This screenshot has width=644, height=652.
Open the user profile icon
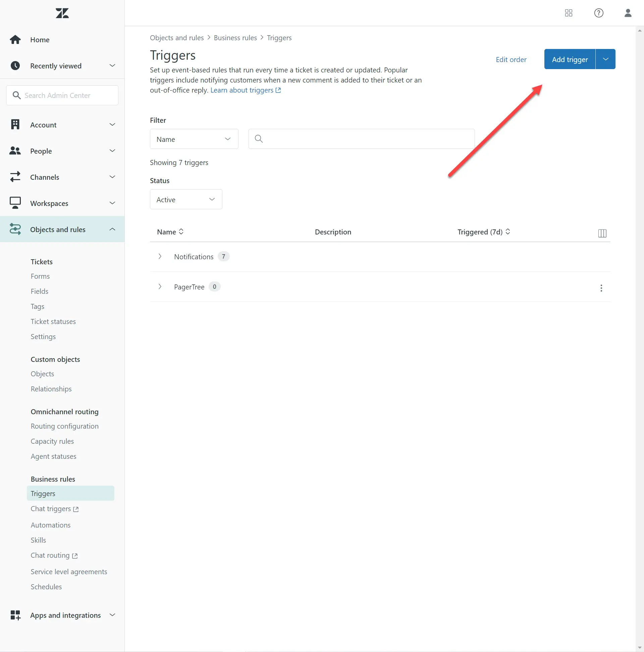tap(628, 13)
